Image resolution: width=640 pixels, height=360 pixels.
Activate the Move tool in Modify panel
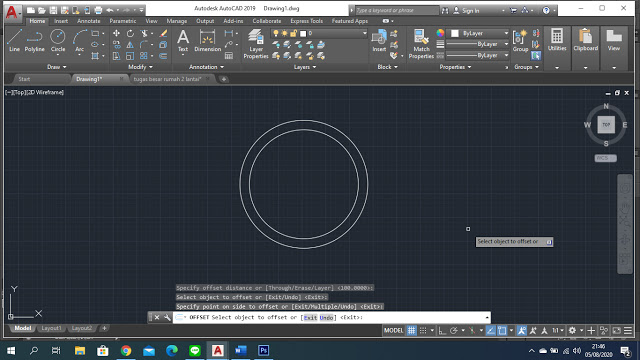point(116,33)
